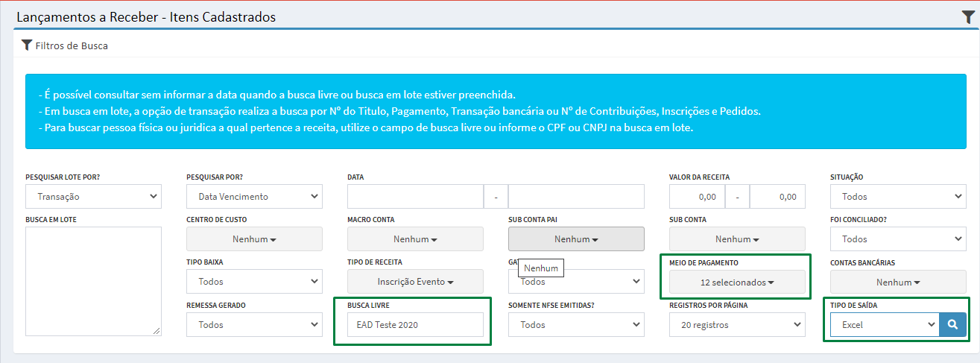Click the filter funnel icon at top right

point(967,18)
